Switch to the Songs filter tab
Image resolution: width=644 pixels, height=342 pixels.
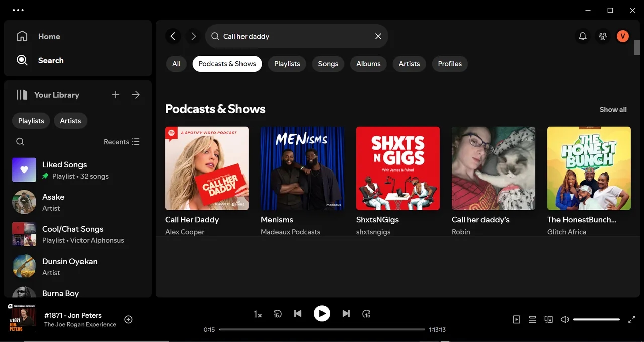point(328,64)
